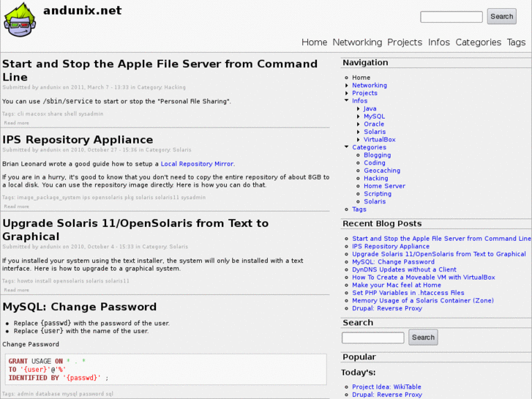Expand the Networking tree arrow
Viewport: 532px width, 399px height.
(346, 86)
